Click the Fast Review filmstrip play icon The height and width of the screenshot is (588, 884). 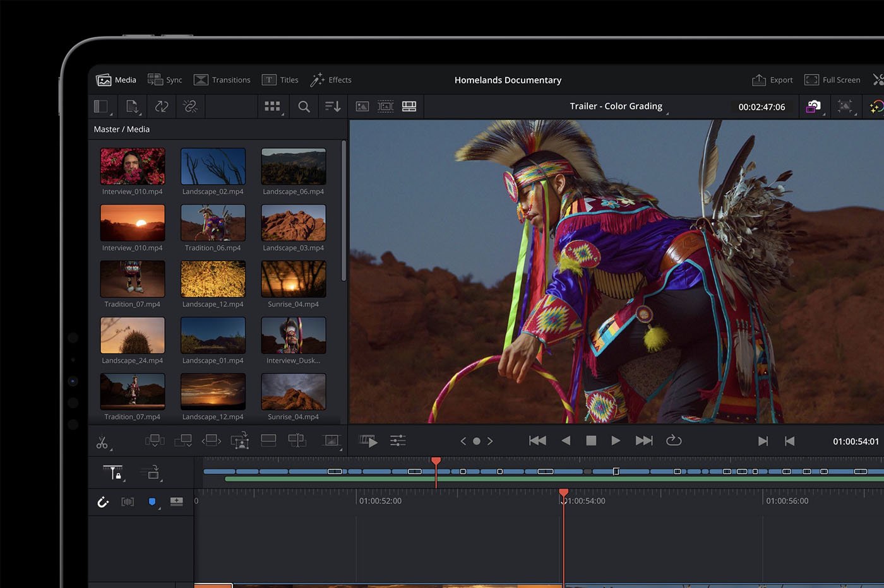coord(368,441)
